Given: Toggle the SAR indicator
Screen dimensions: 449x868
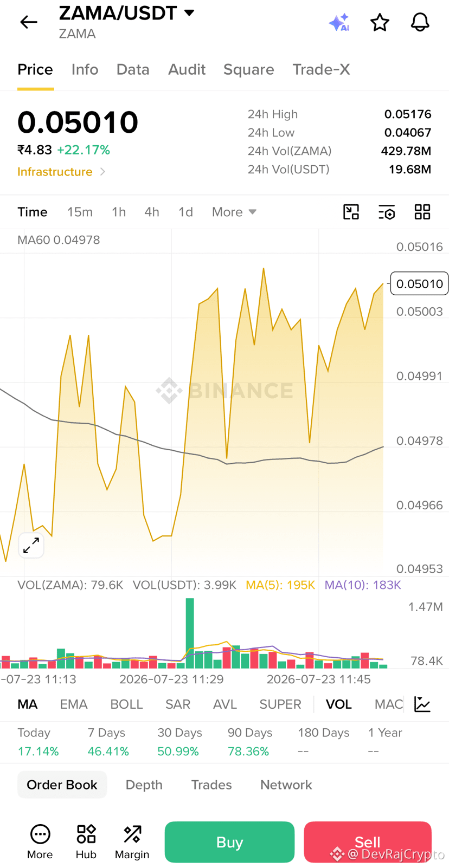Looking at the screenshot, I should point(178,704).
